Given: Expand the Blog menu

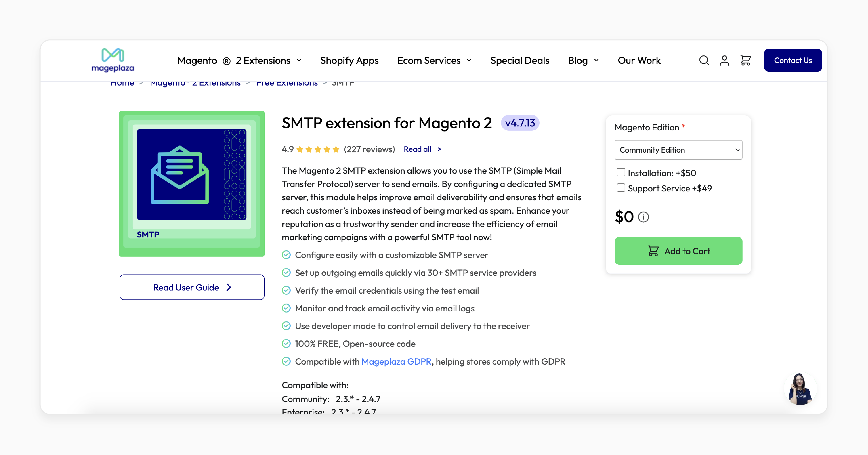Looking at the screenshot, I should pos(583,60).
